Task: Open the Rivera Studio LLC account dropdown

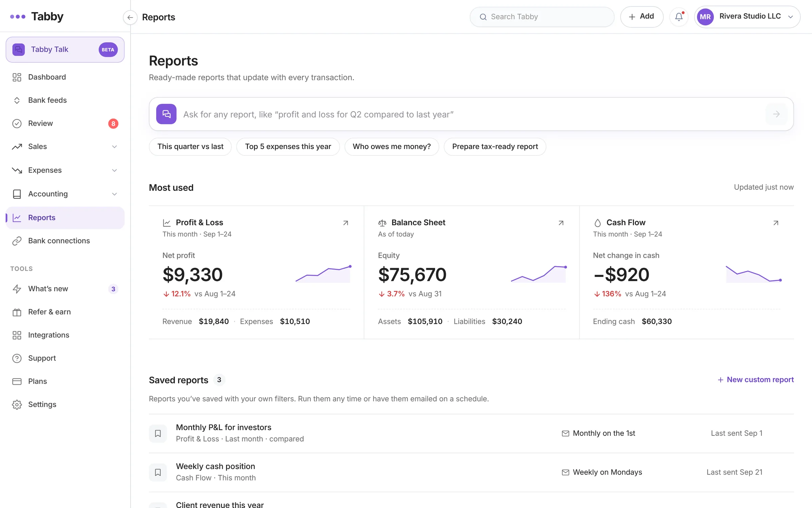Action: tap(747, 17)
